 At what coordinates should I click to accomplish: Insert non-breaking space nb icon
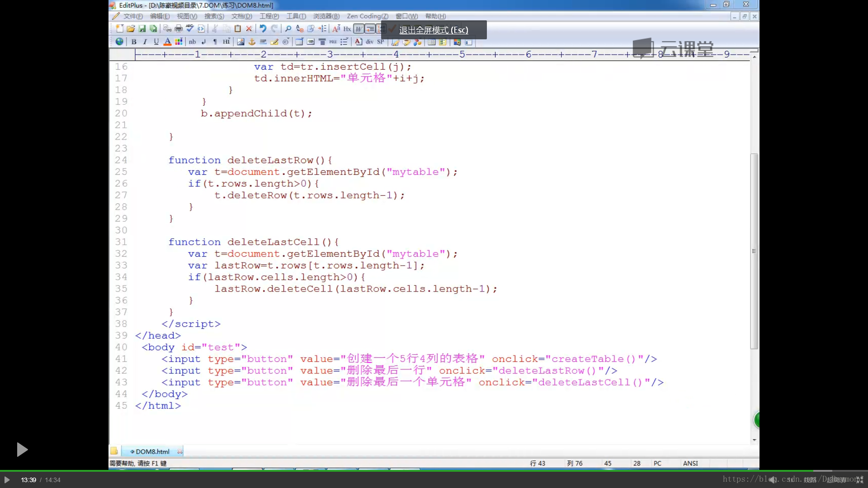pyautogui.click(x=193, y=42)
